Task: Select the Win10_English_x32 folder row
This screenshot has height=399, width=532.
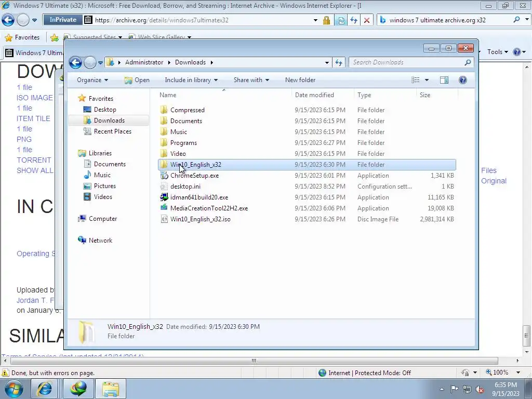Action: tap(307, 165)
